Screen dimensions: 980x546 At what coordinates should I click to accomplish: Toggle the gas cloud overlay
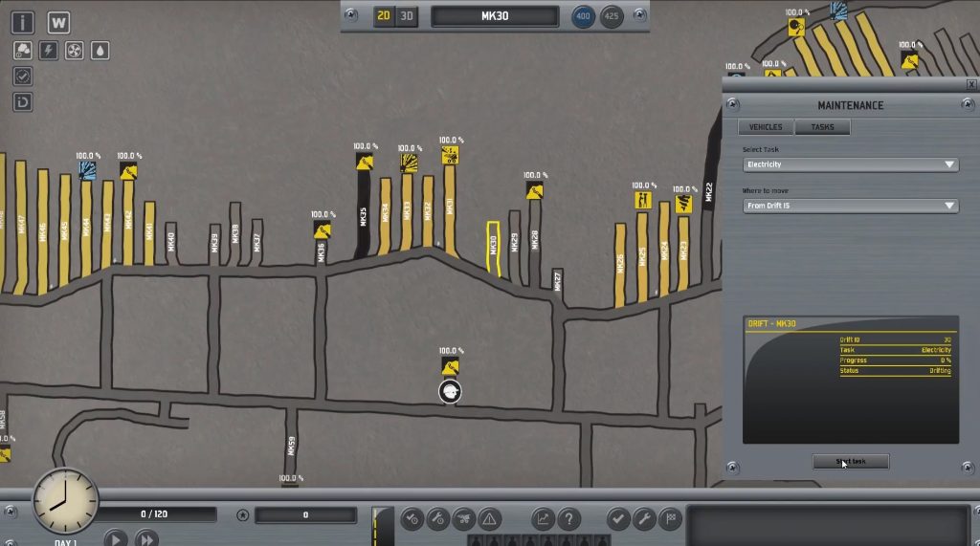(x=23, y=50)
